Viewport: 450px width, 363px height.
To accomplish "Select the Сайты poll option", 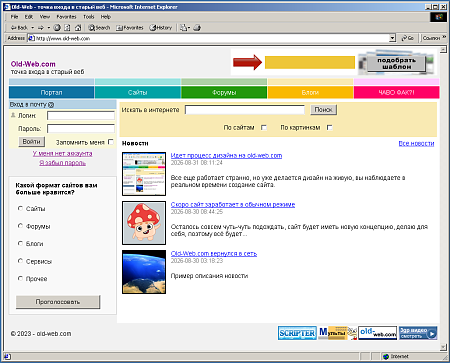I will tap(20, 208).
